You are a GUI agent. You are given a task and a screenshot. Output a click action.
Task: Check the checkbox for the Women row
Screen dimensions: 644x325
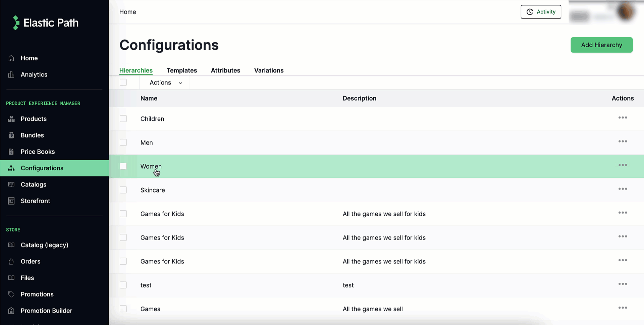[123, 166]
